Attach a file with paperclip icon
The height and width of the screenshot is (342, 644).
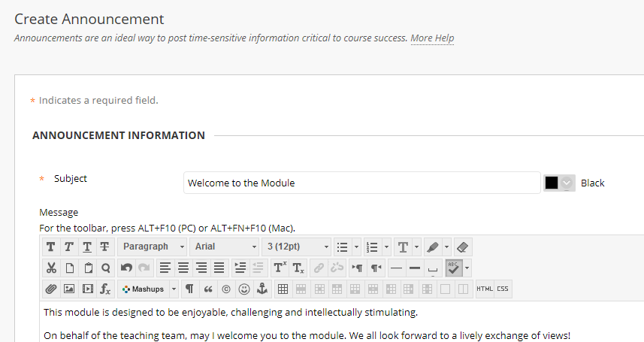point(51,289)
